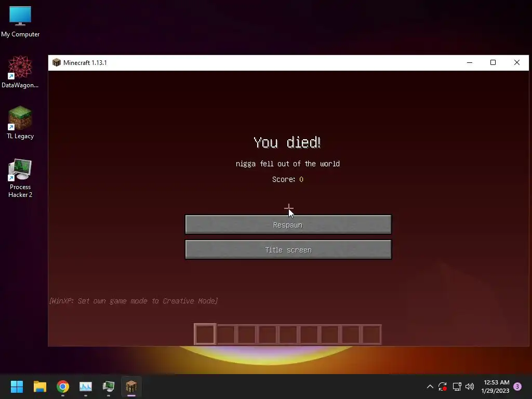Close the Minecraft 1.13.1 window
532x399 pixels.
click(x=517, y=62)
